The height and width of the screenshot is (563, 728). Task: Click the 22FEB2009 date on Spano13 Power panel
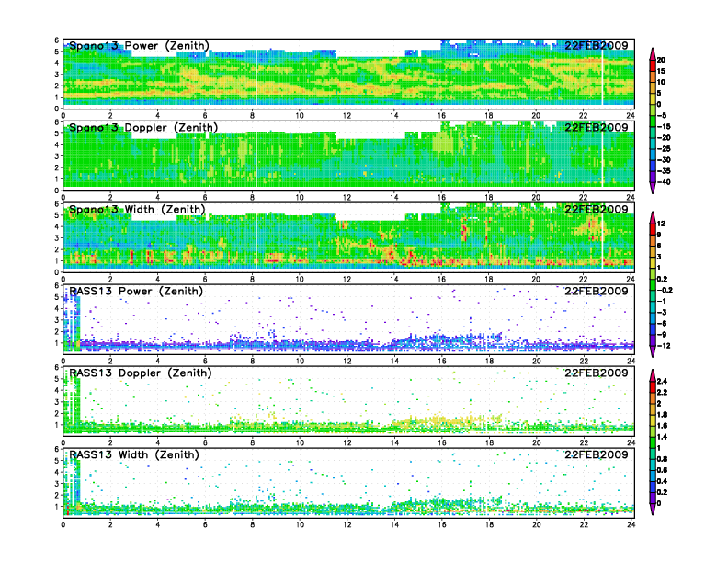(597, 45)
